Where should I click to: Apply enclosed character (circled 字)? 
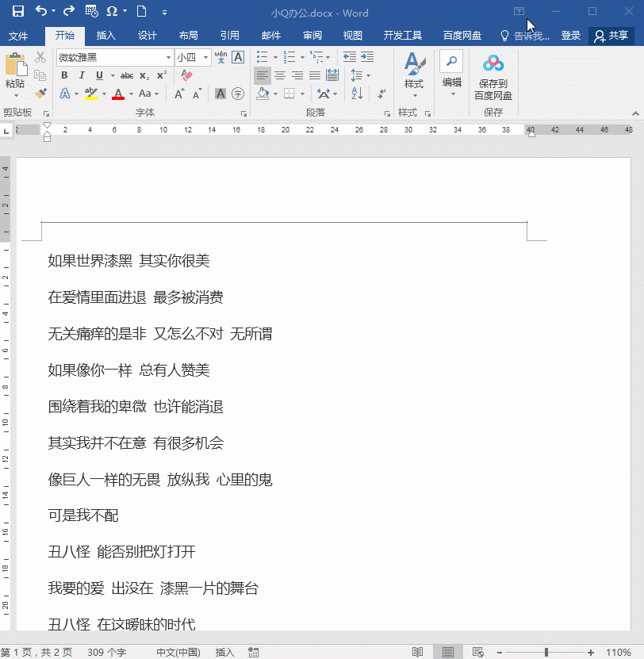[238, 94]
